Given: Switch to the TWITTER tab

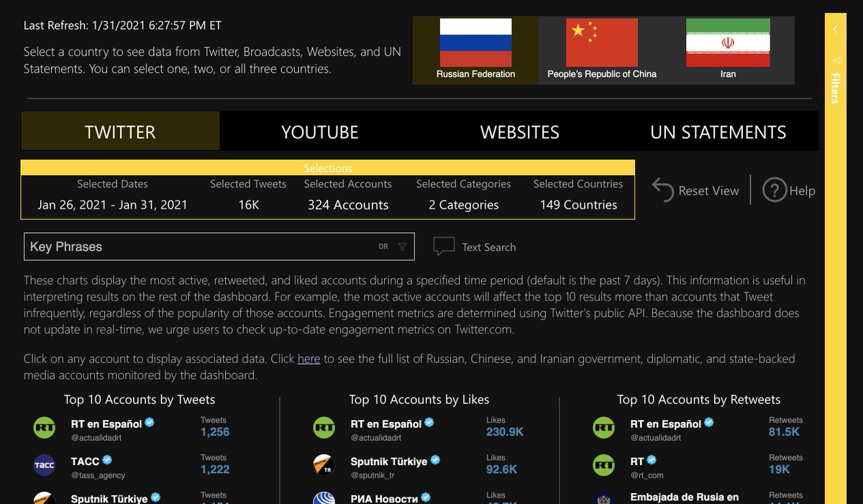Looking at the screenshot, I should pyautogui.click(x=120, y=131).
